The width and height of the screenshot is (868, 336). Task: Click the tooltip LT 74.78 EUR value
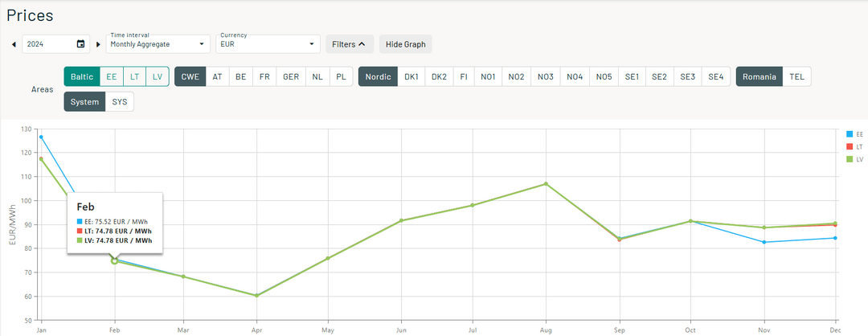(x=117, y=231)
